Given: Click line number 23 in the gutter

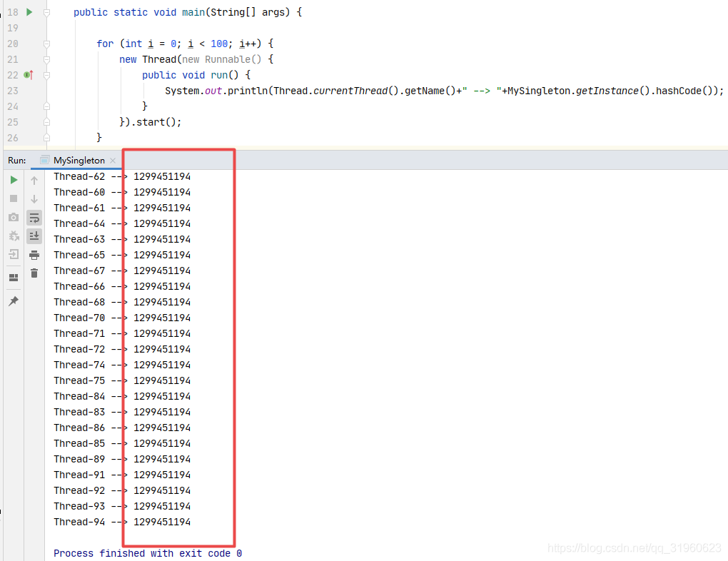Looking at the screenshot, I should pos(13,91).
